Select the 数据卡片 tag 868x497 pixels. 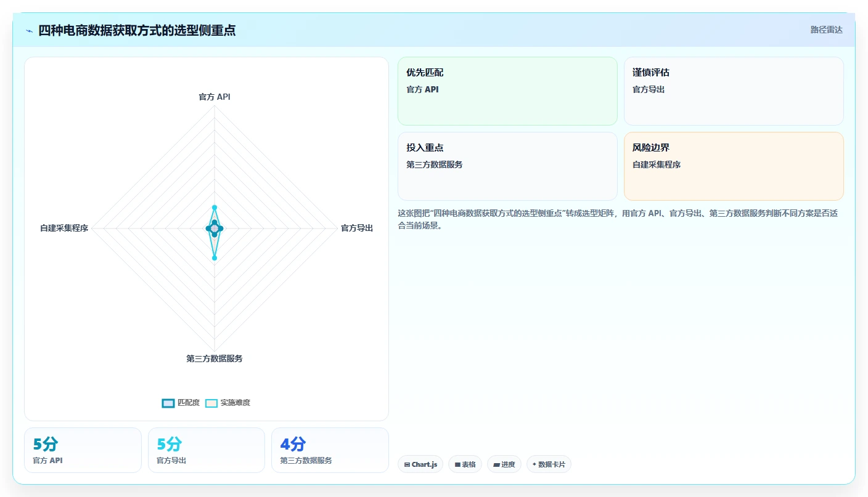(549, 464)
